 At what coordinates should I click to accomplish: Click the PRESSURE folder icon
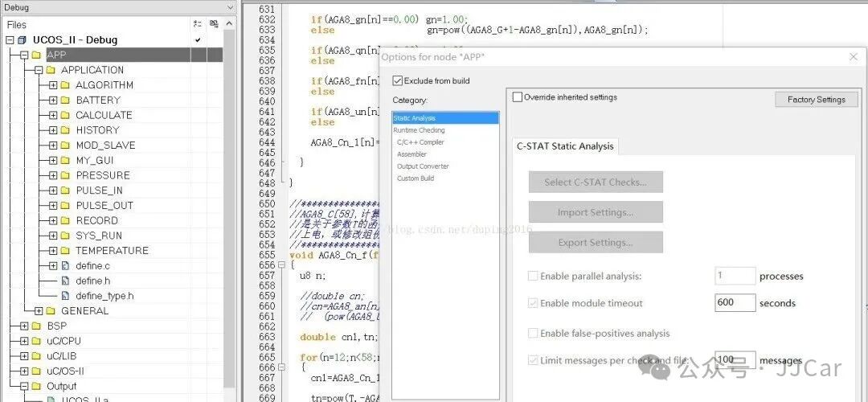[x=65, y=175]
